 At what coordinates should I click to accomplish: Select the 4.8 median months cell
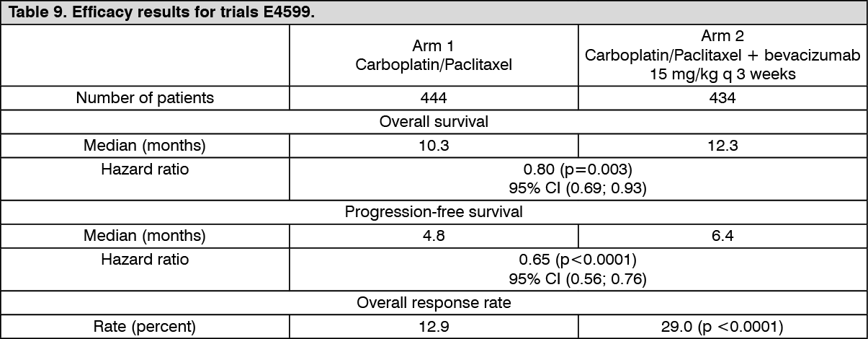(x=434, y=236)
